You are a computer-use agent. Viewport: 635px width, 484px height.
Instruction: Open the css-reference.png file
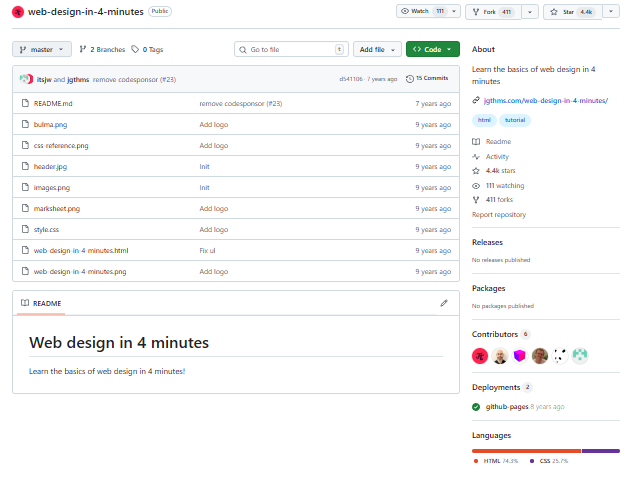coord(61,145)
